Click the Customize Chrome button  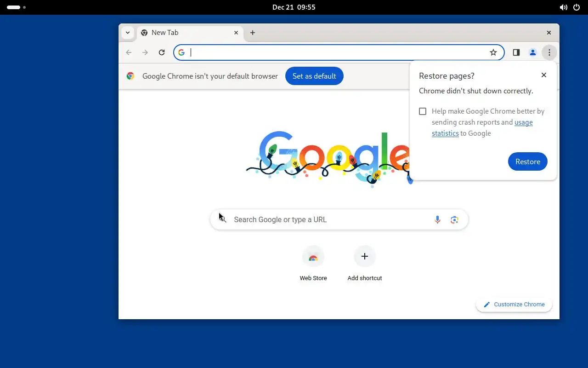tap(514, 305)
